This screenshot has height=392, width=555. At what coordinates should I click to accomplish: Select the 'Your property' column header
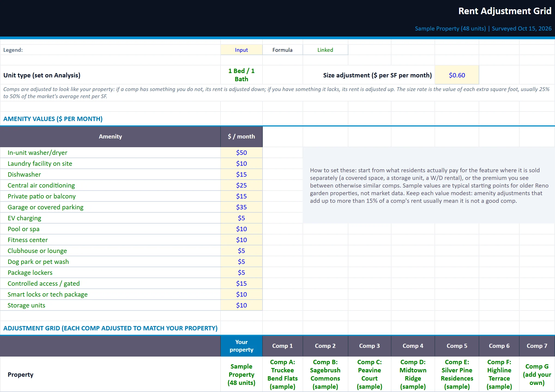coord(241,346)
